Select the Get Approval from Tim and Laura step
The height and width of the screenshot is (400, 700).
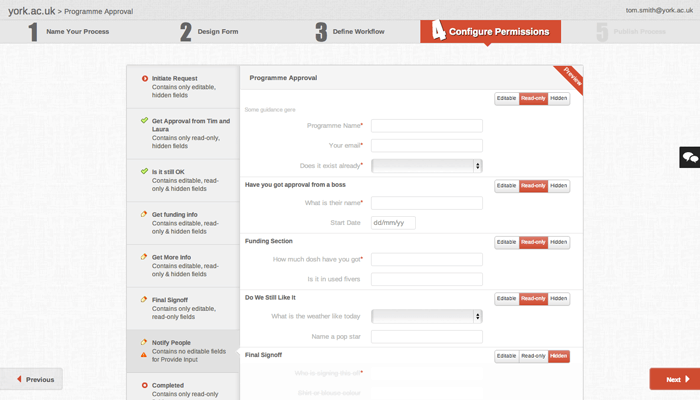tap(183, 133)
